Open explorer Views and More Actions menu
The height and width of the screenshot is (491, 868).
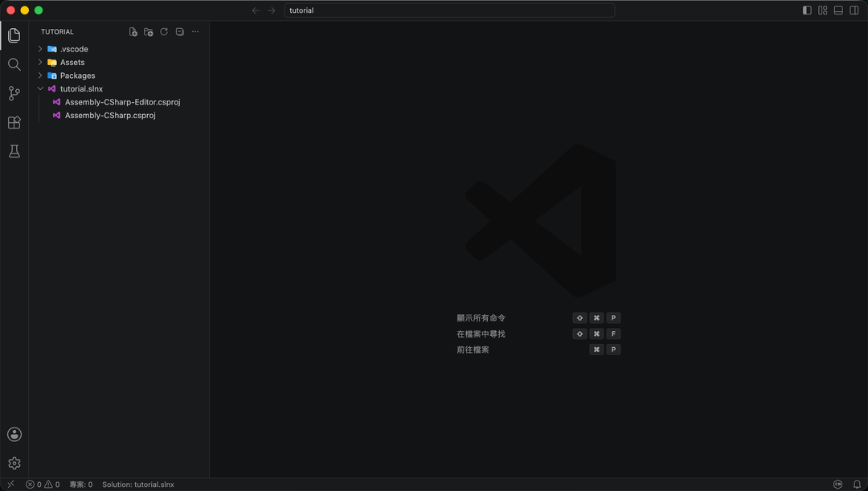pos(195,32)
